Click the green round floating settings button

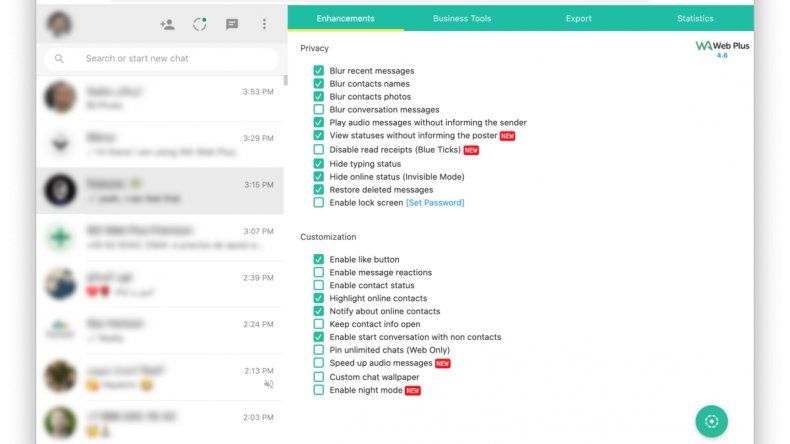coord(711,421)
